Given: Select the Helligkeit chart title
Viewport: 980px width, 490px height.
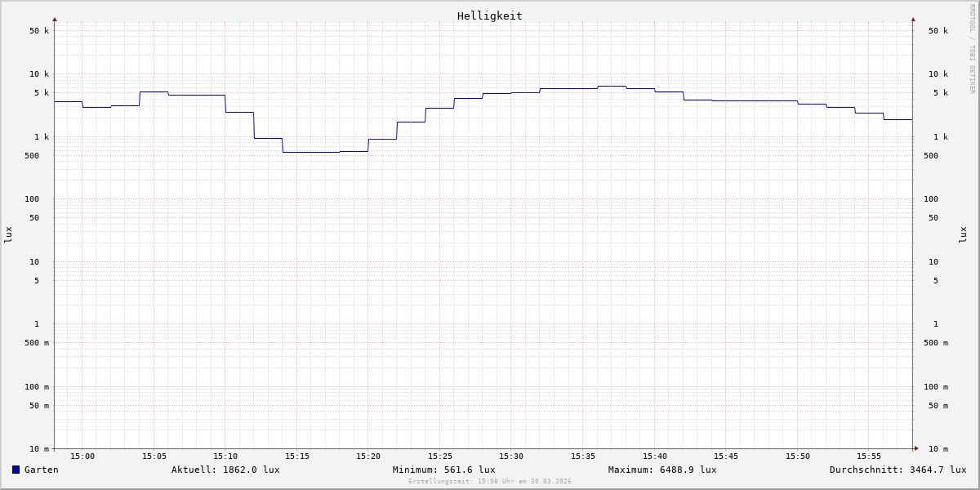Looking at the screenshot, I should (489, 16).
